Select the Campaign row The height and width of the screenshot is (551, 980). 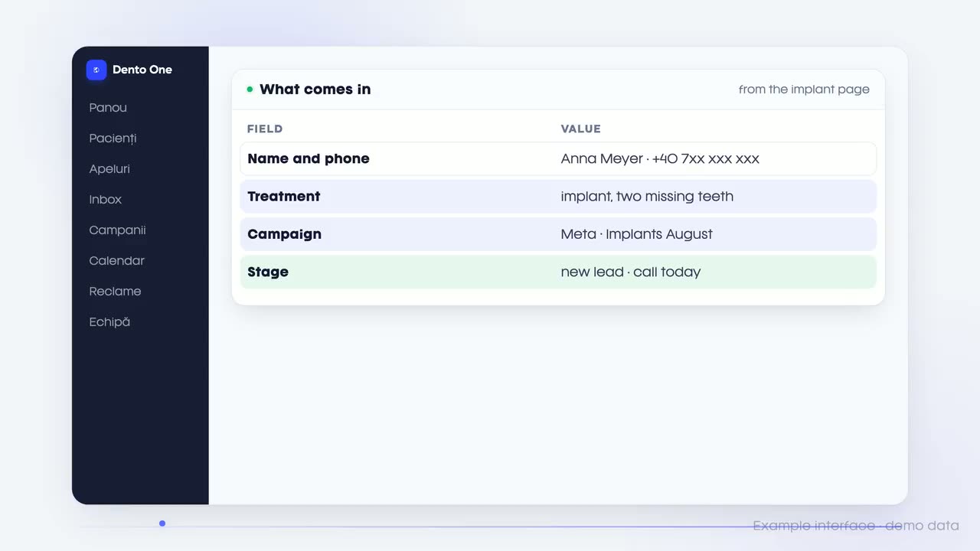[x=558, y=234]
